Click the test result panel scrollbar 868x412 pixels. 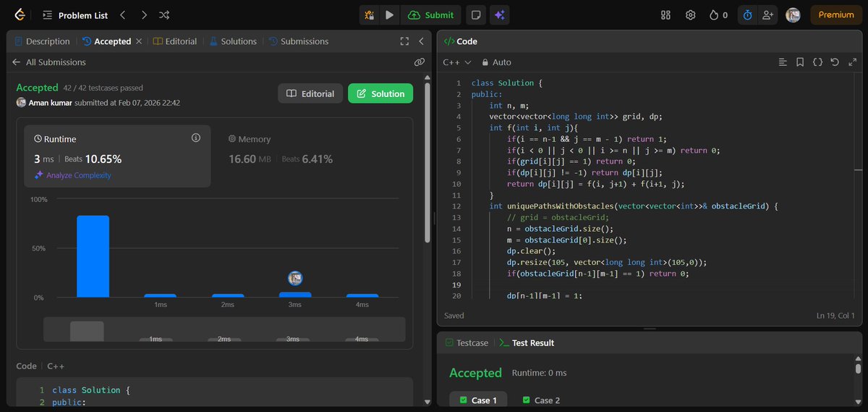point(859,368)
